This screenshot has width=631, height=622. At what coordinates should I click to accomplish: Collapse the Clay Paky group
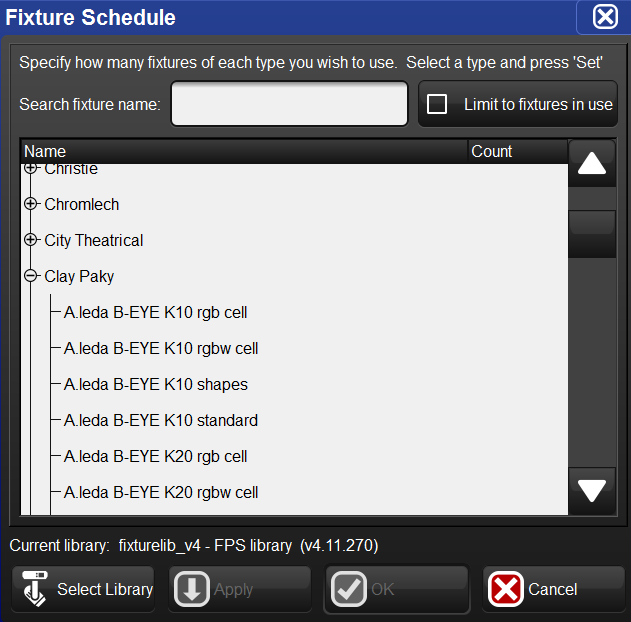31,276
